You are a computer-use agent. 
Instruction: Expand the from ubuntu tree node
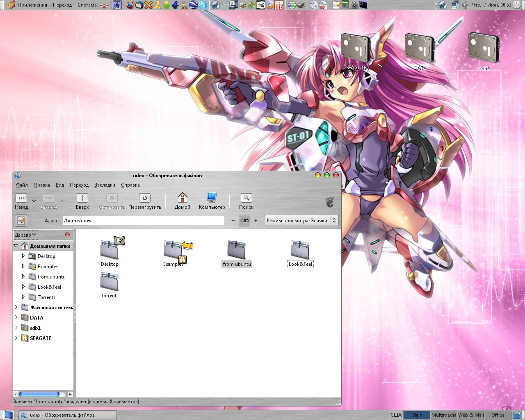23,276
